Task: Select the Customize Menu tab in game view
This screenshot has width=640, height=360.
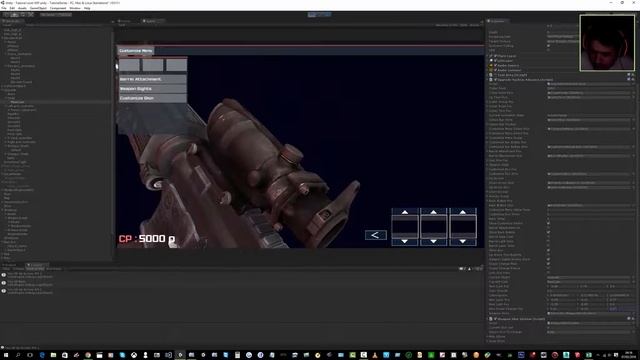Action: tap(136, 51)
